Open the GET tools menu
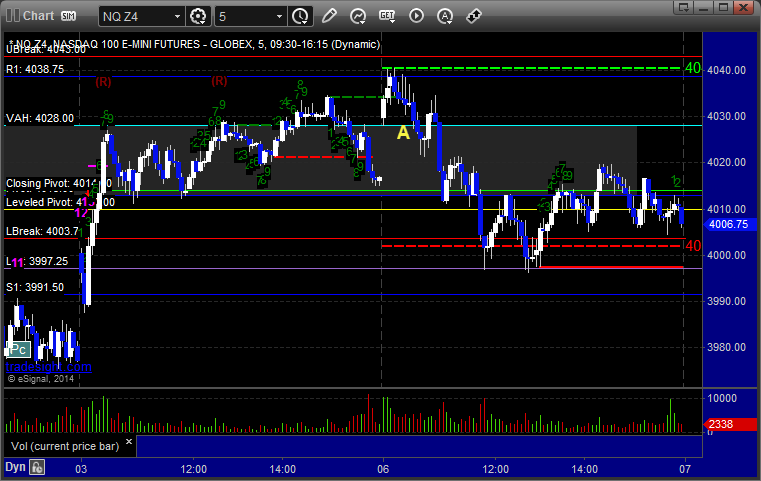The image size is (761, 481). (x=387, y=16)
